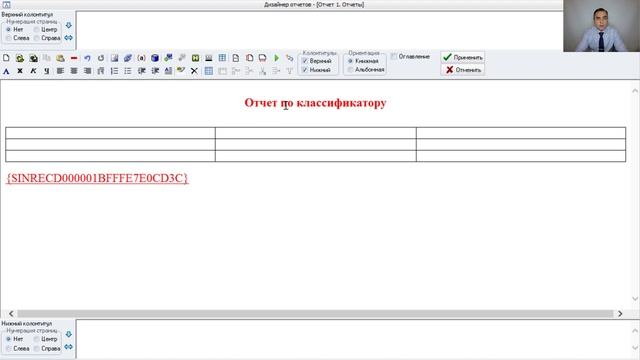Toggle underline Ч formatting
The height and width of the screenshot is (360, 640).
47,71
